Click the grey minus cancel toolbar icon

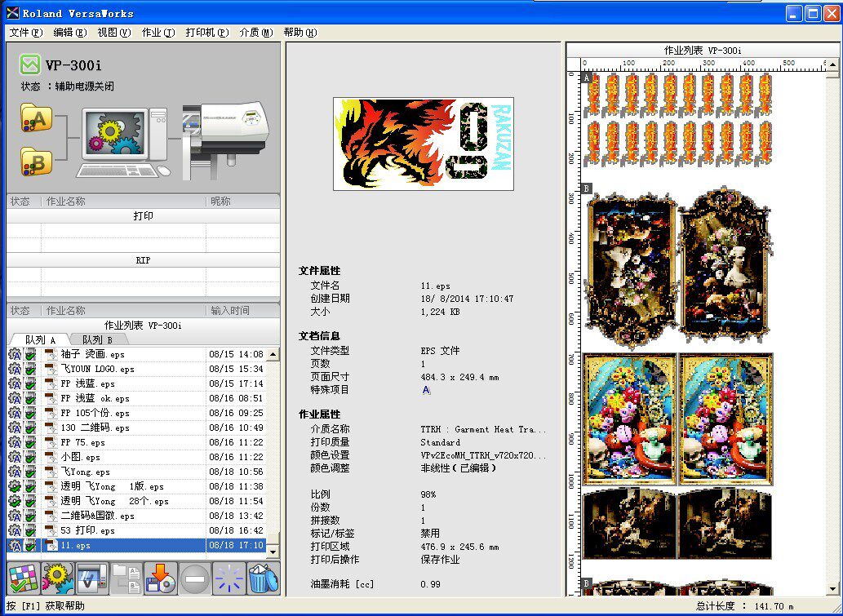click(x=195, y=578)
